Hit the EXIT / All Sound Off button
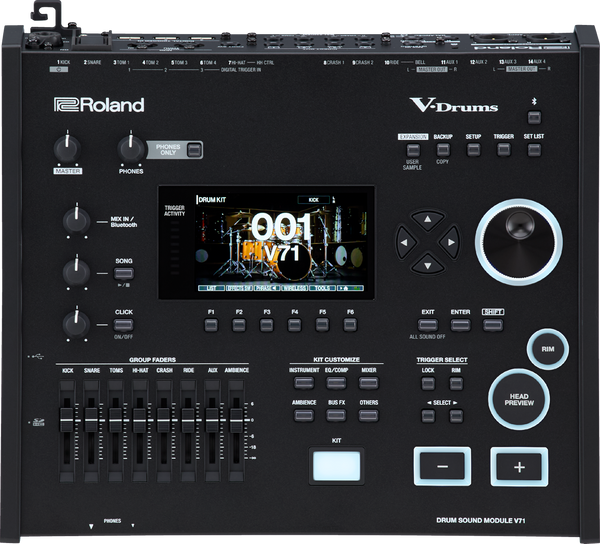Viewport: 600px width, 544px height. tap(428, 325)
